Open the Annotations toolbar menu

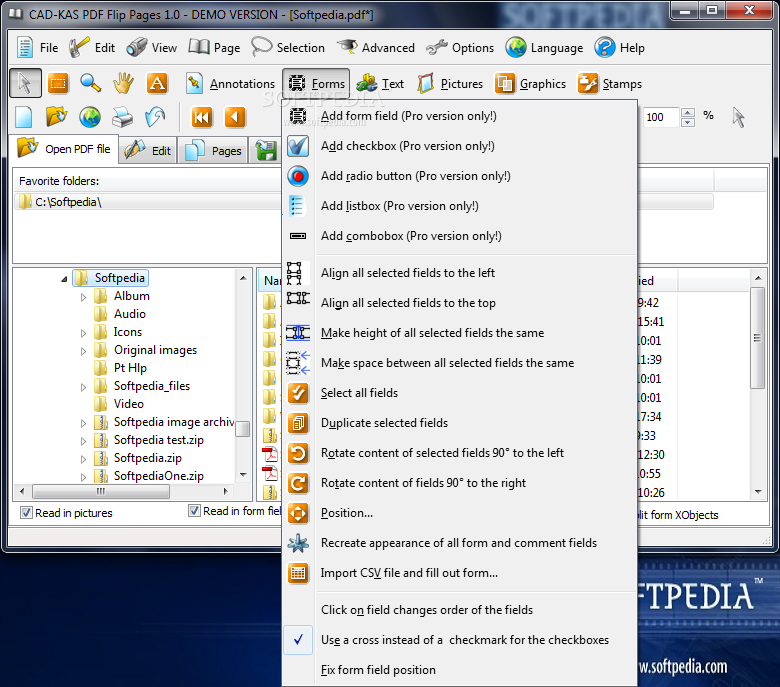pyautogui.click(x=231, y=83)
